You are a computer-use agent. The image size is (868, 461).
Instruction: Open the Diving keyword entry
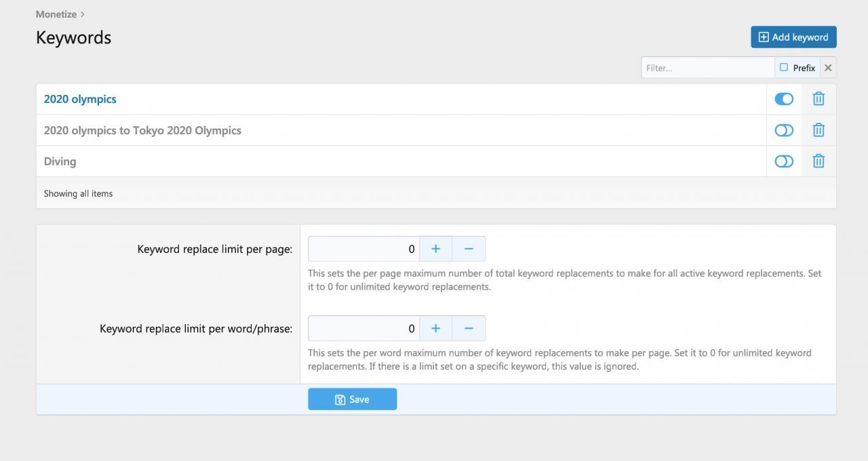point(60,161)
